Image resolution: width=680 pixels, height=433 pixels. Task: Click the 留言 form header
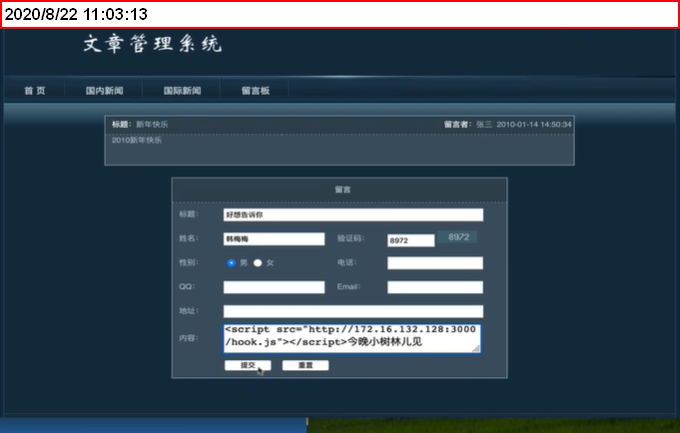(x=342, y=190)
